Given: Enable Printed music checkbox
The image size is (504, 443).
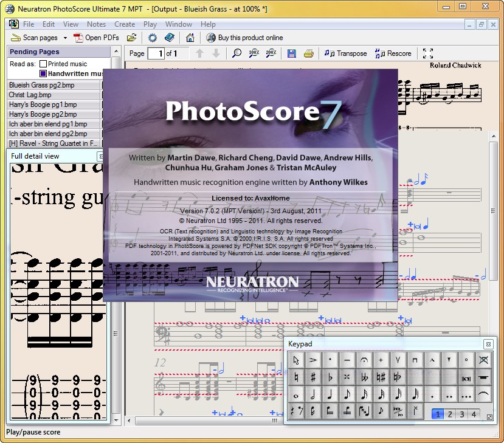Looking at the screenshot, I should pyautogui.click(x=43, y=64).
